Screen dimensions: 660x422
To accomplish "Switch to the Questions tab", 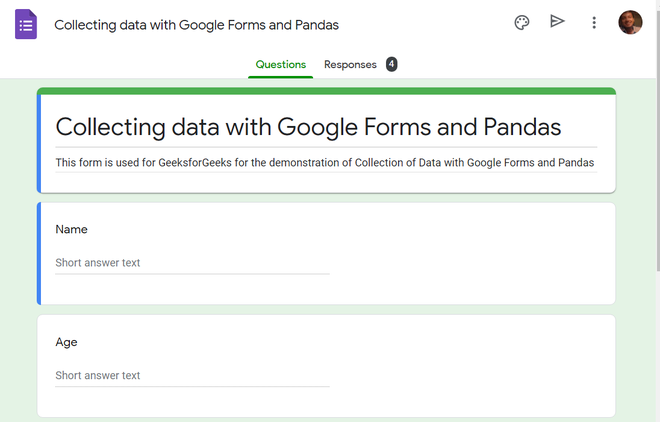I will (x=281, y=65).
